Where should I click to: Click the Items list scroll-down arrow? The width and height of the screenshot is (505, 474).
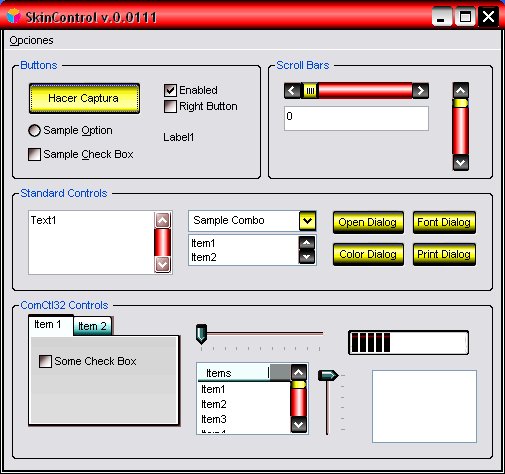pos(298,425)
